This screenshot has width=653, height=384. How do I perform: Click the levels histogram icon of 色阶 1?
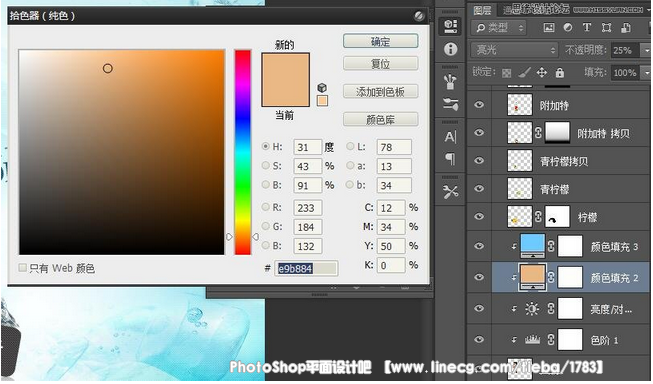tap(532, 340)
